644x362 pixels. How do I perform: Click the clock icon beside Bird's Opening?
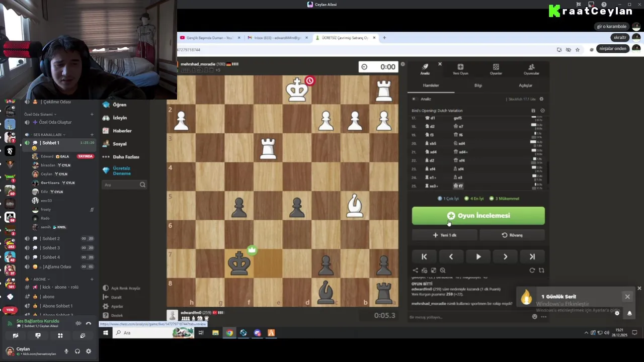542,111
